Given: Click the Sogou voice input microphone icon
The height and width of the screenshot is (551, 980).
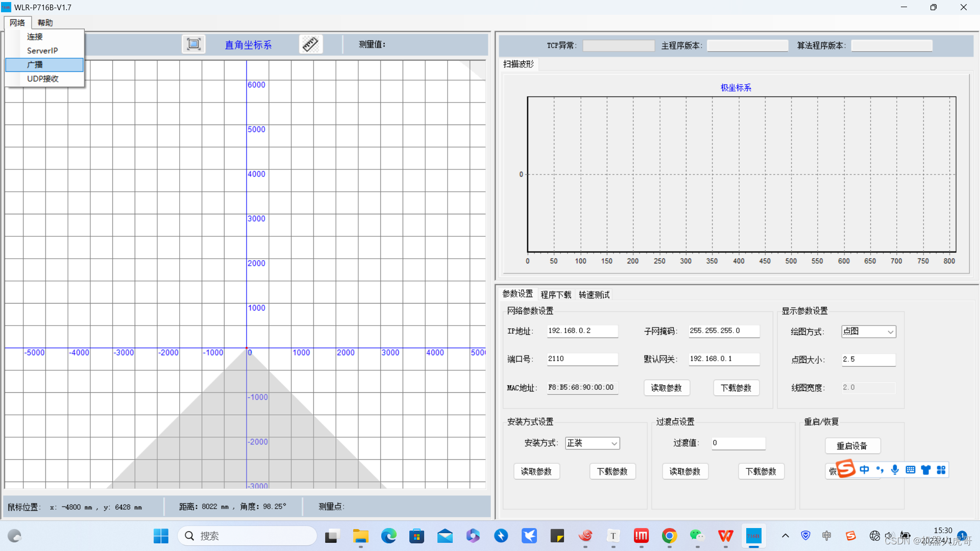Looking at the screenshot, I should [x=895, y=470].
